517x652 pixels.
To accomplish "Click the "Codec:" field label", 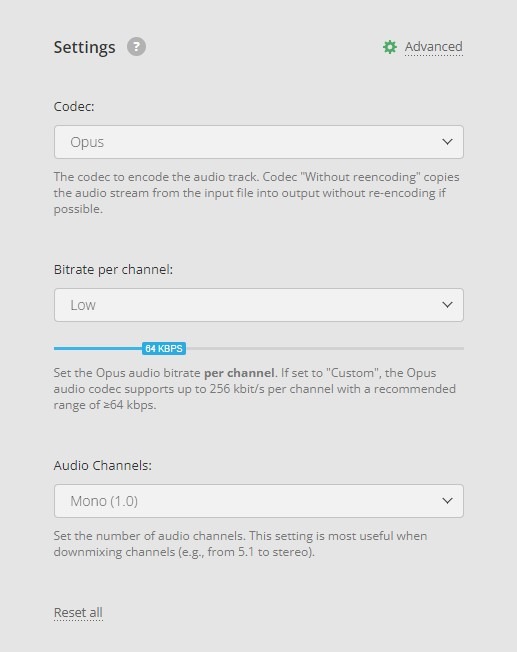I will (x=74, y=106).
